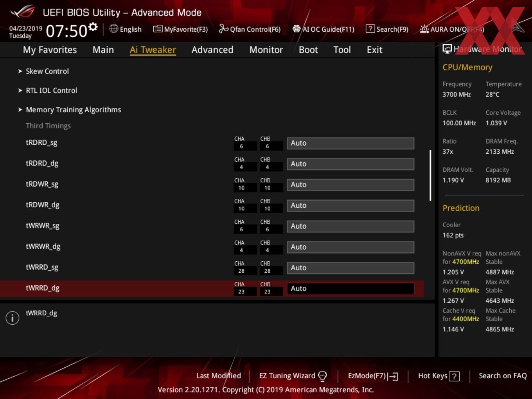Click the tRDRD_sg Auto value field

tap(350, 143)
